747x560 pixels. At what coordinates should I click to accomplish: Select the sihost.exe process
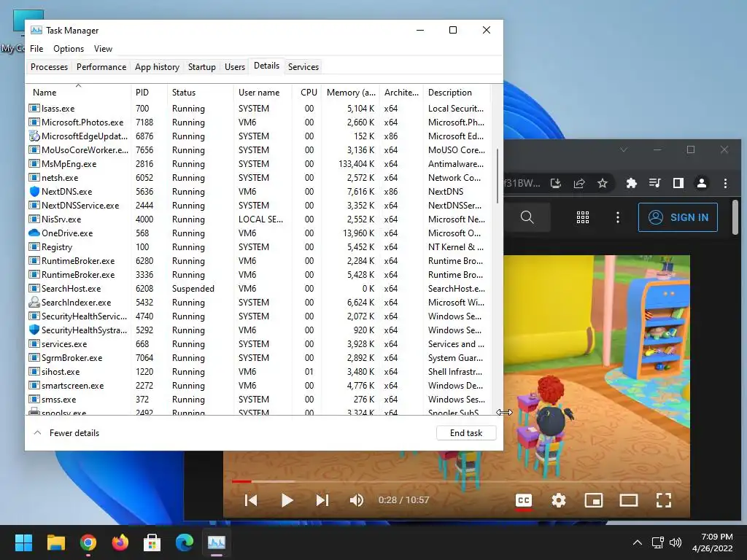(260, 372)
